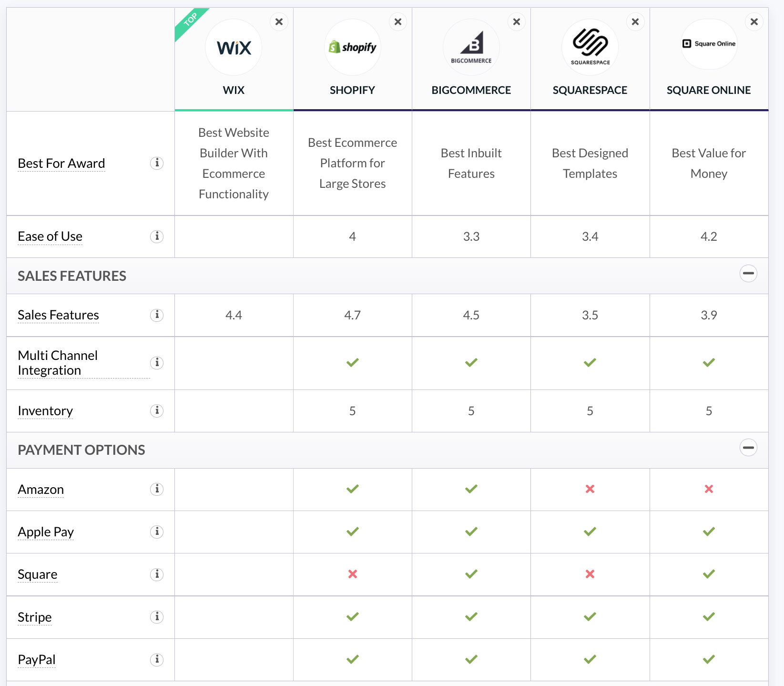
Task: Click the info icon beside Apple Pay
Action: pos(157,532)
